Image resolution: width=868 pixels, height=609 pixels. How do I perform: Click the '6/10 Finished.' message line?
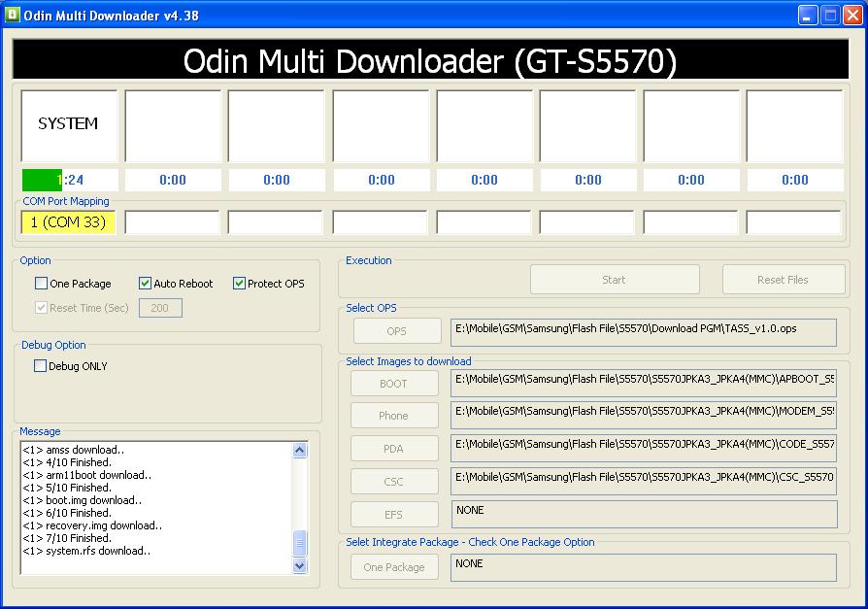tap(67, 513)
